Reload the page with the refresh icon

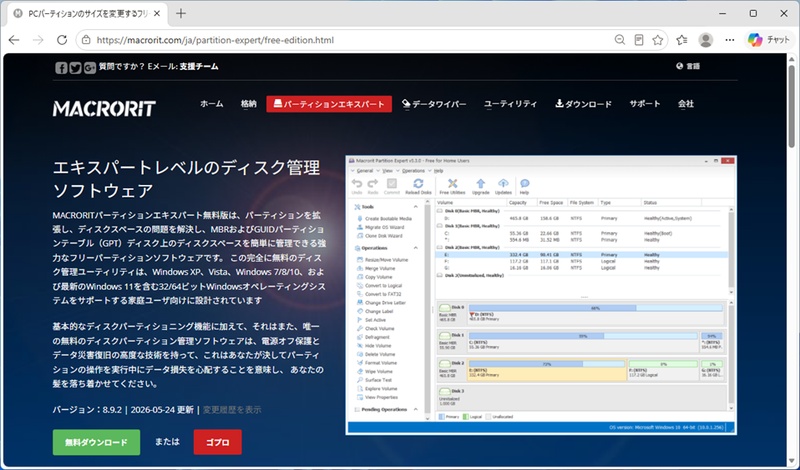tap(62, 40)
